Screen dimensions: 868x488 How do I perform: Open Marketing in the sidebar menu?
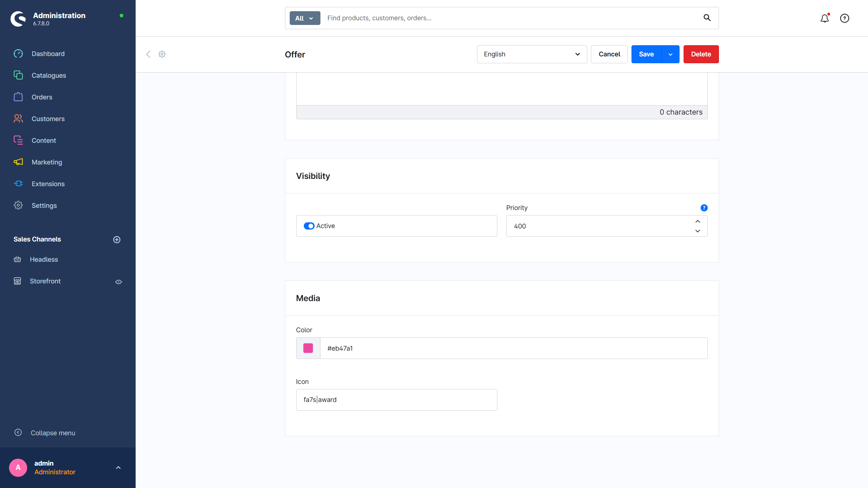click(47, 162)
